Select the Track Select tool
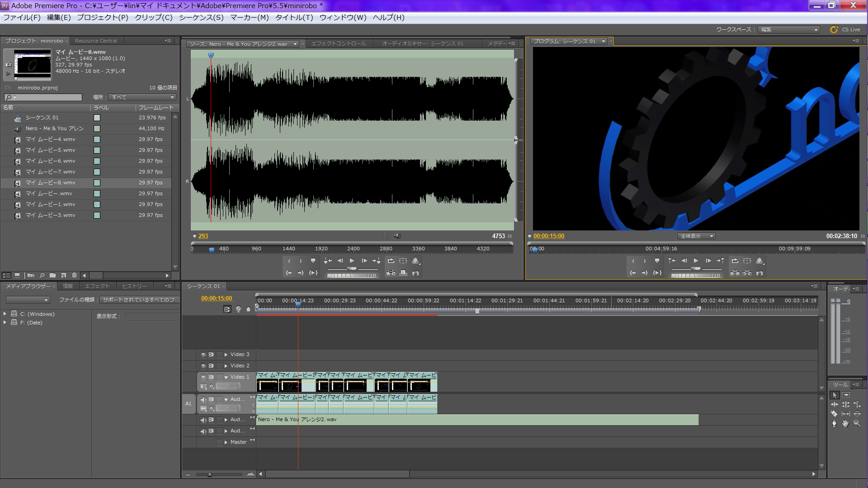This screenshot has width=868, height=488. (x=846, y=395)
